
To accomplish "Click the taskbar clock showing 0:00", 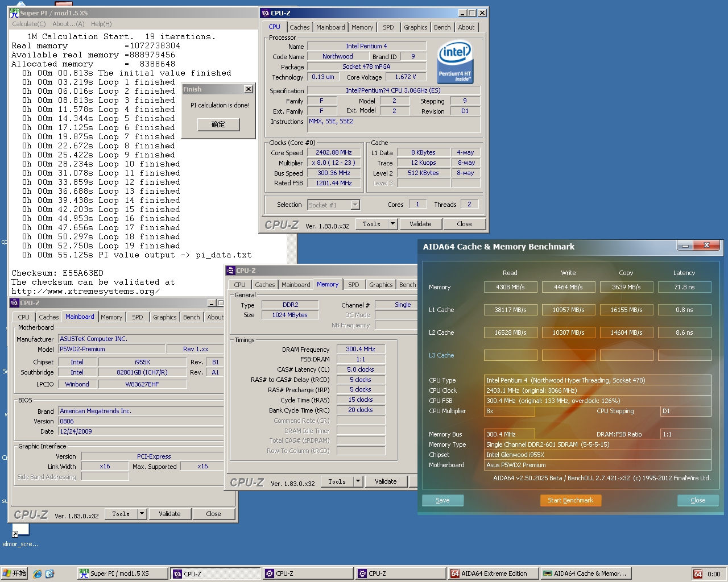I will point(714,574).
